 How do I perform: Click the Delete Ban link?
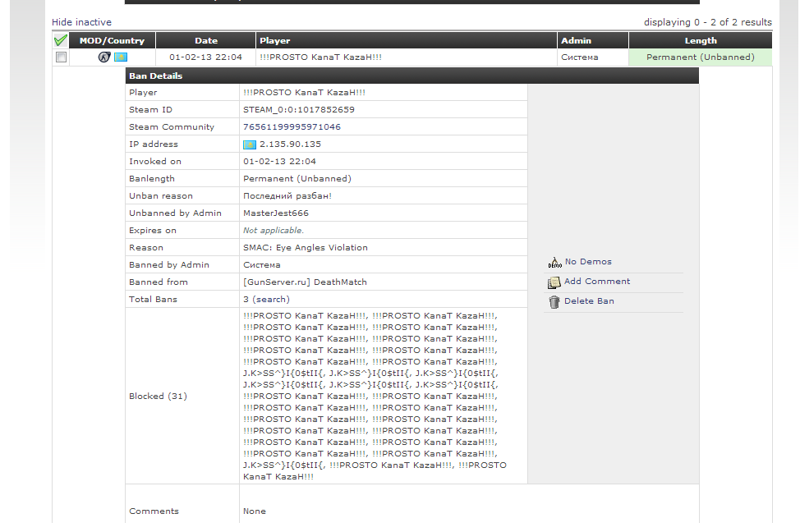(x=589, y=301)
